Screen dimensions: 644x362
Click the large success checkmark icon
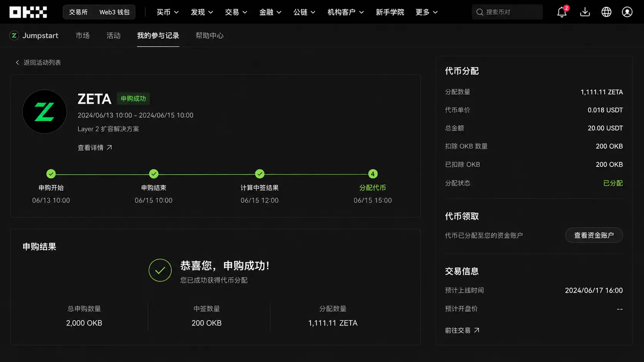(160, 270)
